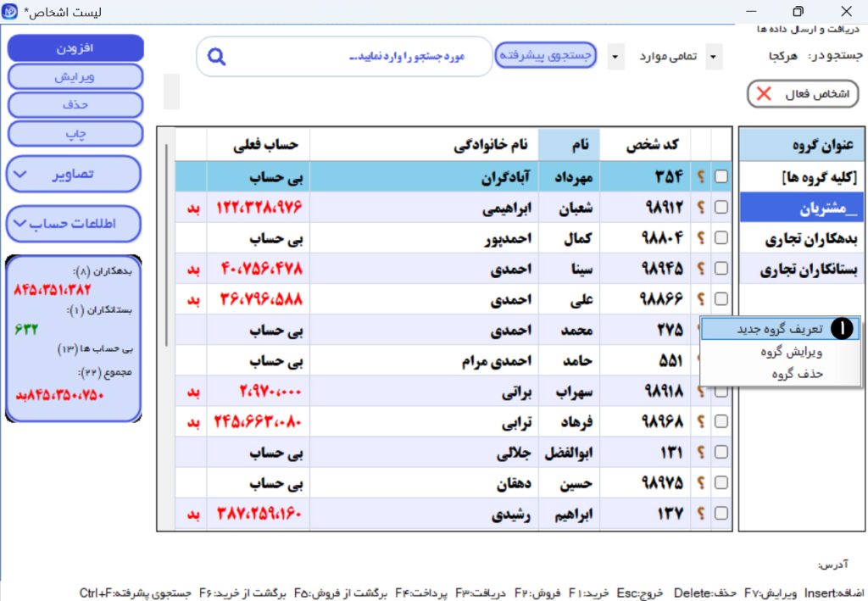Click balance ۳۸۷،۲۵۹،۱۶۰ cell
The image size is (868, 601).
point(259,515)
